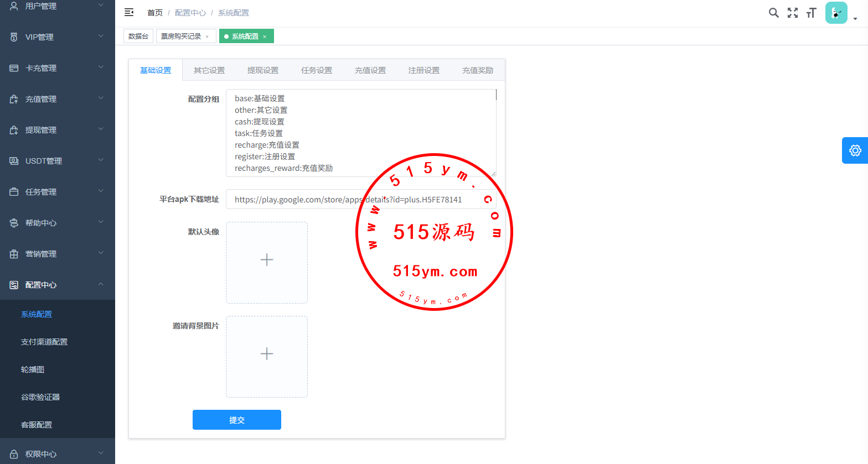Open the search magnifier icon

tap(773, 13)
